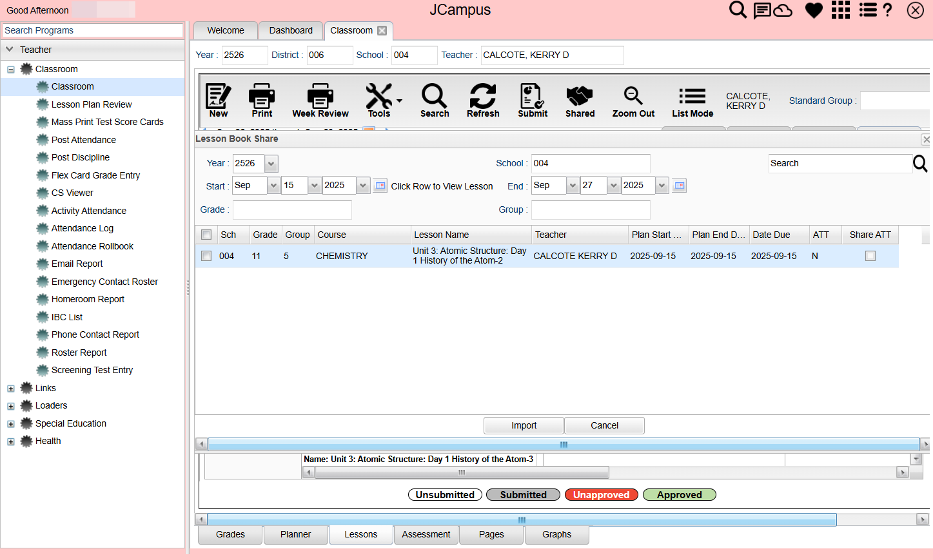This screenshot has width=933, height=560.
Task: Open the Year 2526 dropdown
Action: coord(271,164)
